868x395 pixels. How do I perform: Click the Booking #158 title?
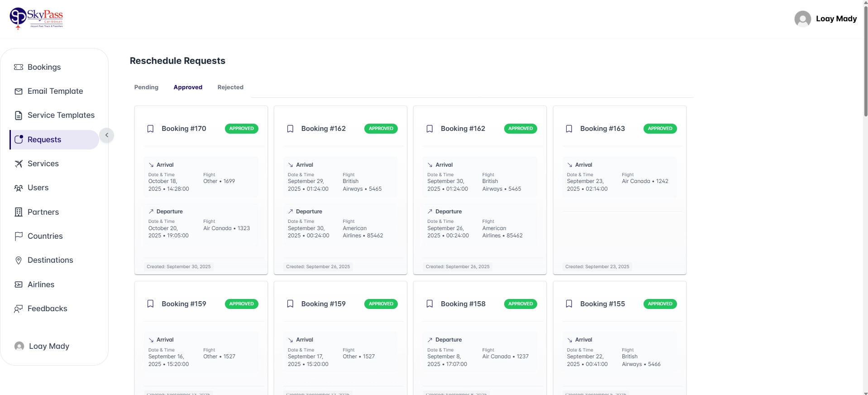tap(463, 304)
